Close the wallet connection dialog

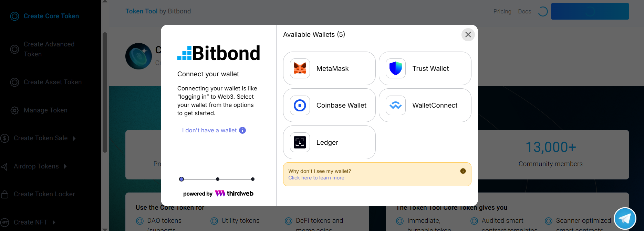[x=468, y=34]
